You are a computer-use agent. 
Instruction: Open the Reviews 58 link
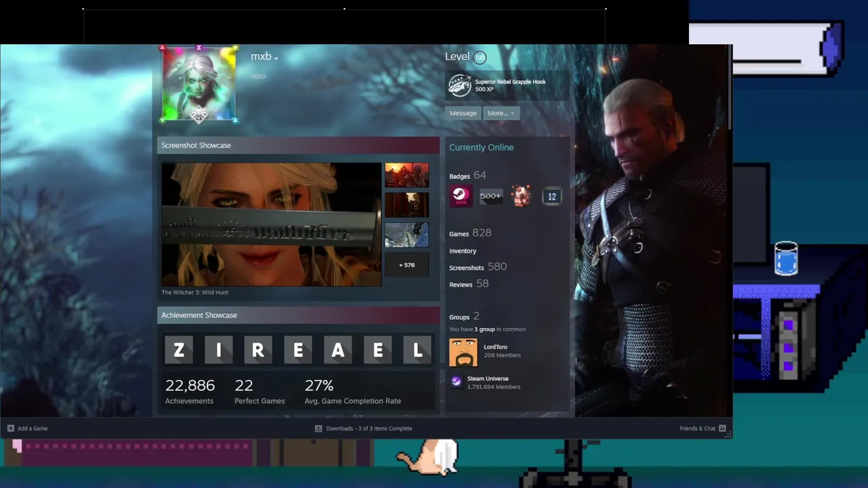click(x=469, y=284)
